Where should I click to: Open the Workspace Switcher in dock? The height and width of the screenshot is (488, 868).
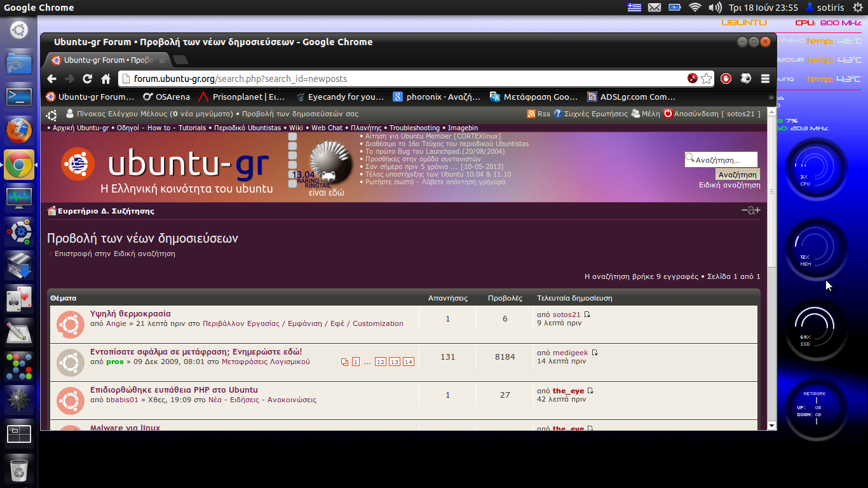[18, 434]
